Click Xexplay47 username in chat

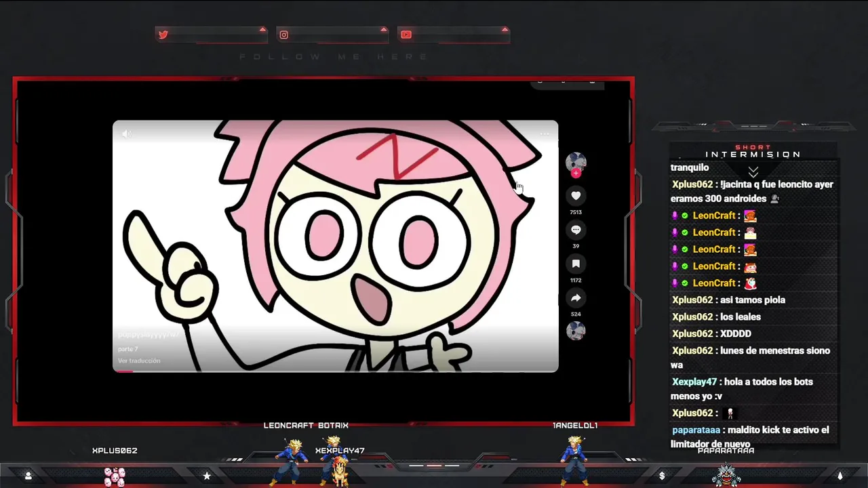tap(694, 382)
